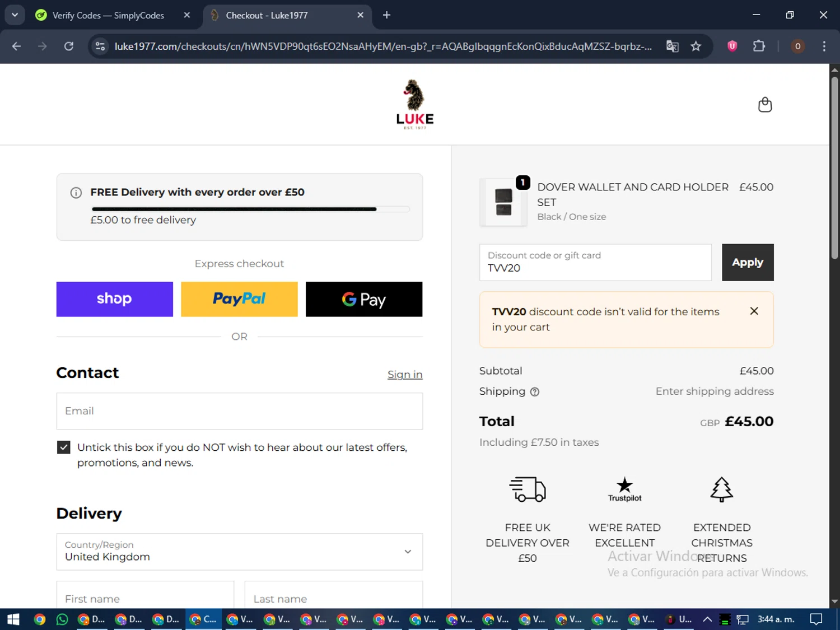The height and width of the screenshot is (630, 840).
Task: Click the network icon in the system tray
Action: click(743, 619)
